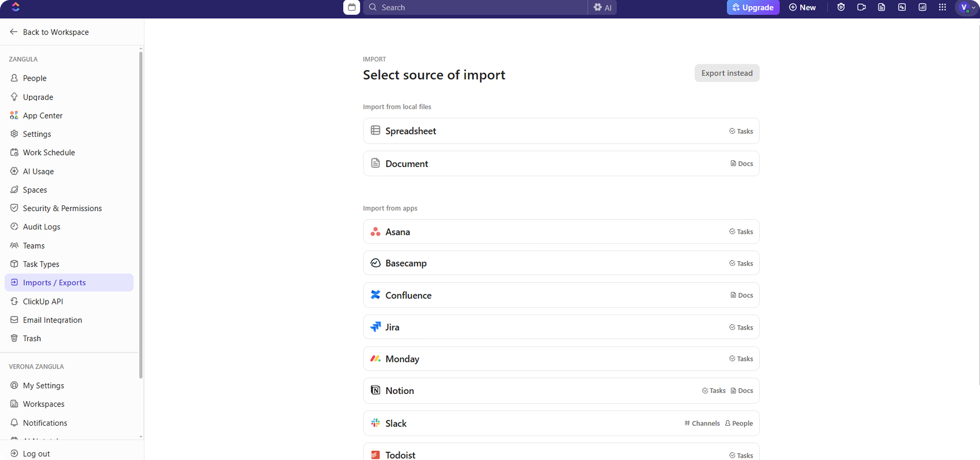980x460 pixels.
Task: Select Imports / Exports in sidebar
Action: click(69, 282)
